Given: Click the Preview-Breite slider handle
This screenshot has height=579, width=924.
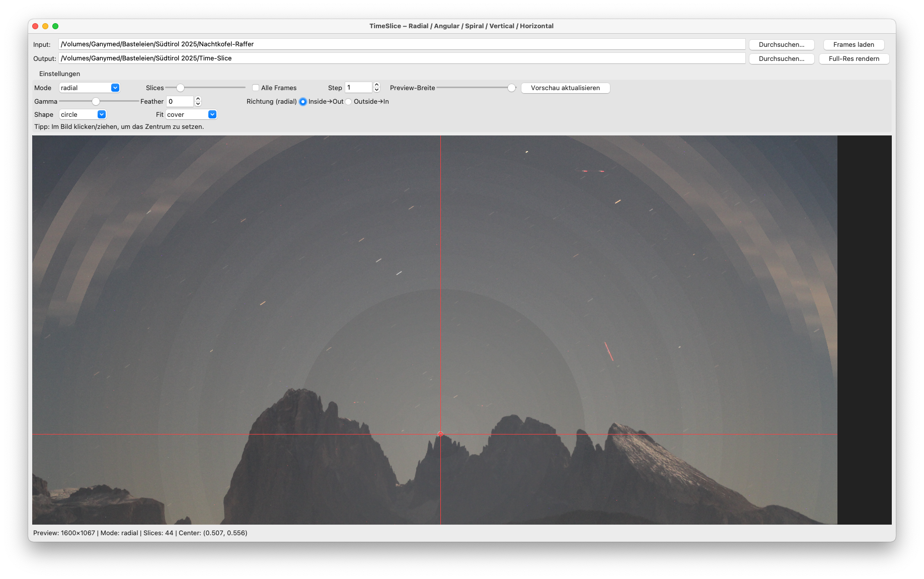Looking at the screenshot, I should [x=511, y=88].
